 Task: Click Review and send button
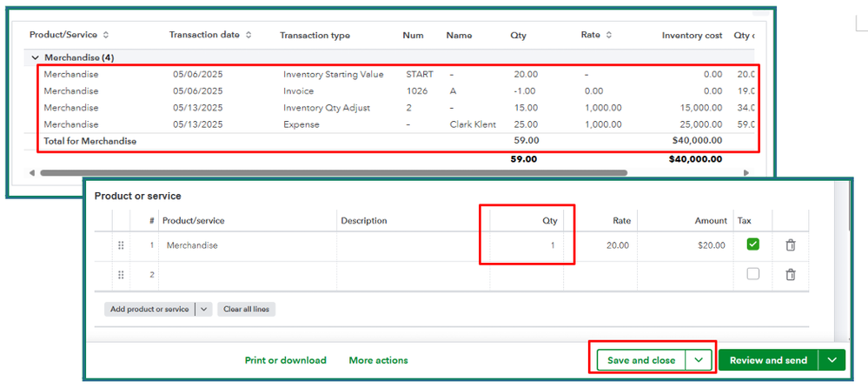click(769, 360)
